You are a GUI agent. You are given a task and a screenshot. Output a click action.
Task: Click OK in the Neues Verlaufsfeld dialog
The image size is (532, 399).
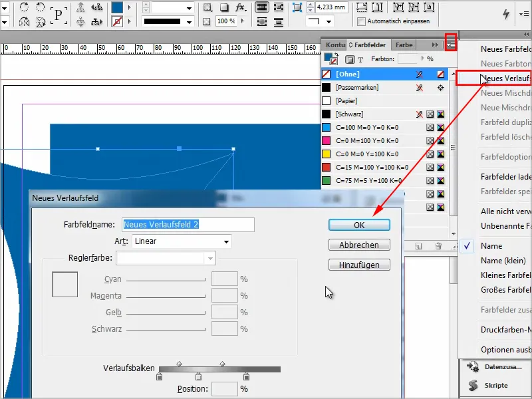359,225
